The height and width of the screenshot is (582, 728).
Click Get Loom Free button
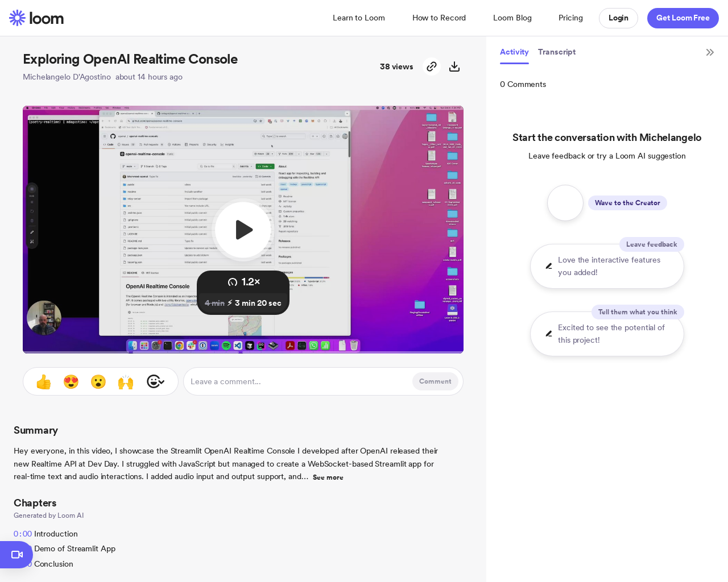[683, 18]
